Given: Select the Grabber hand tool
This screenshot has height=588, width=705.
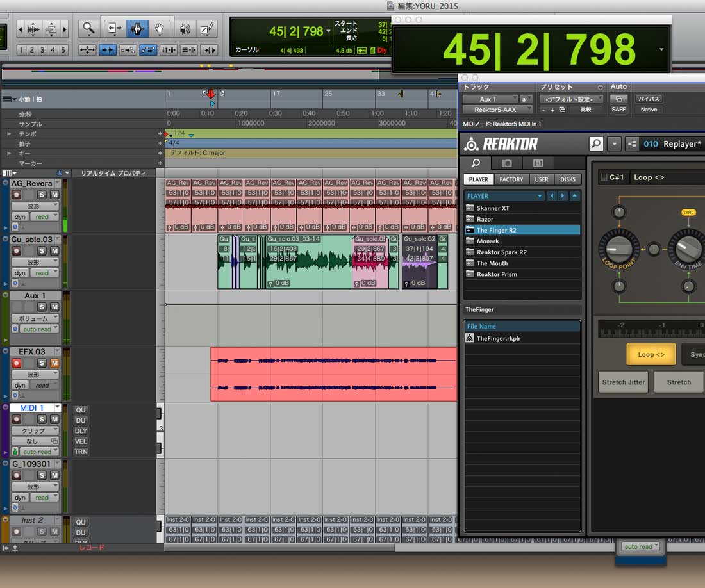Looking at the screenshot, I should (x=159, y=29).
